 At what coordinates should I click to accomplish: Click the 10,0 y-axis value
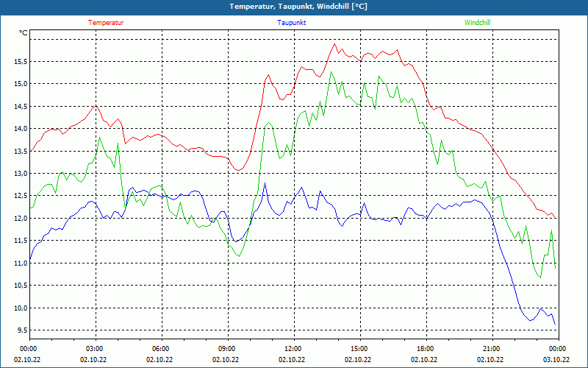[21, 308]
